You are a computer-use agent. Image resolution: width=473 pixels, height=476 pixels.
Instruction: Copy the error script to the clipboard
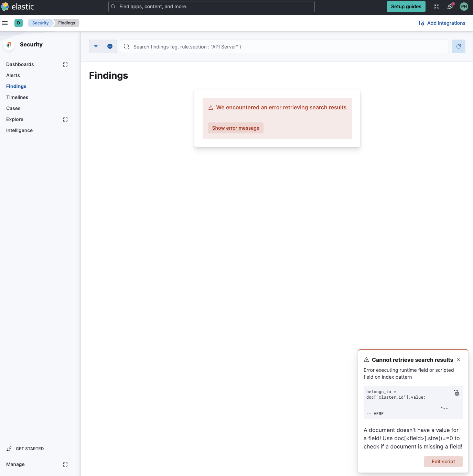(456, 393)
